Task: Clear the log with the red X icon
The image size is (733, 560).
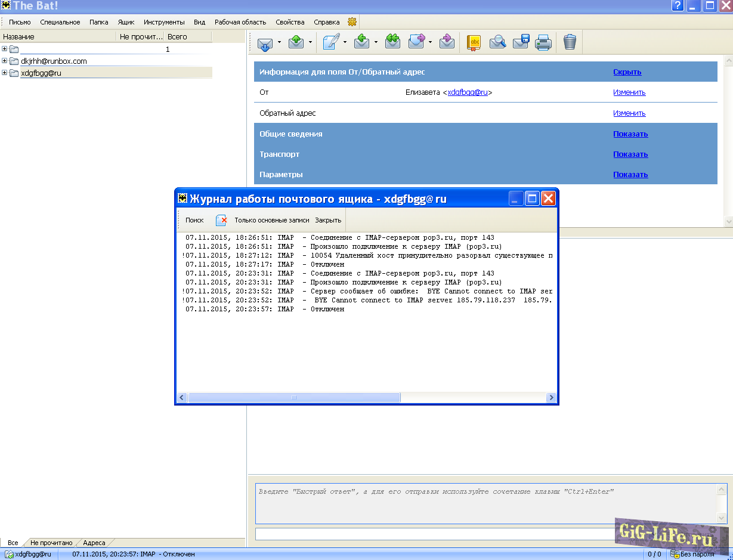Action: coord(221,220)
